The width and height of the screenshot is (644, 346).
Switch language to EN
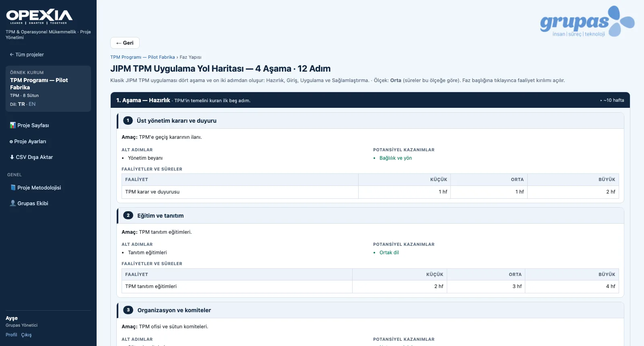pos(32,104)
